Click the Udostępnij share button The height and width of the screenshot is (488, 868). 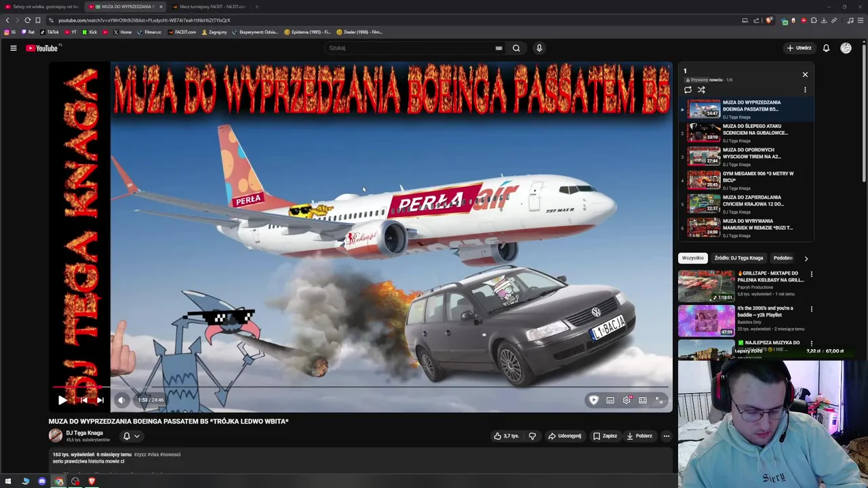click(565, 436)
